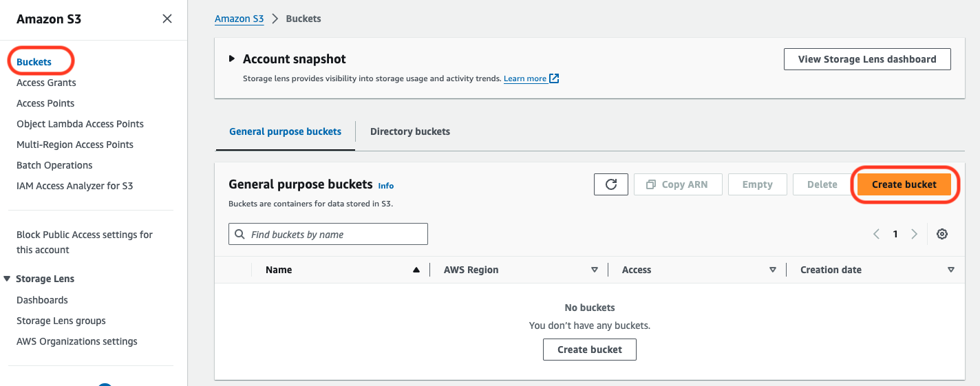The image size is (980, 386).
Task: Click the refresh buckets icon button
Action: [x=610, y=184]
